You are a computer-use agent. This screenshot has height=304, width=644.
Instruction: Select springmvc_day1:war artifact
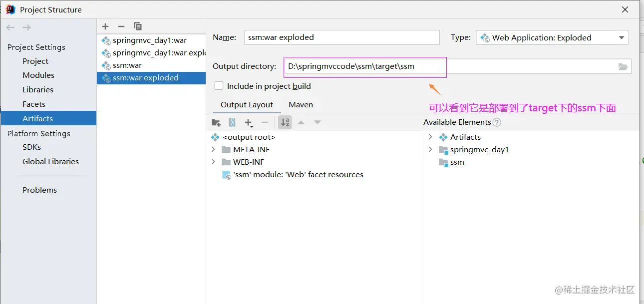151,40
